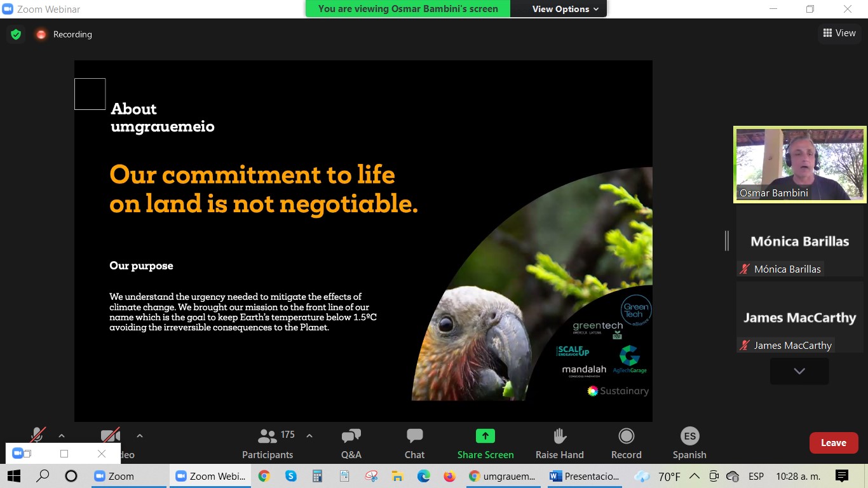Screen dimensions: 868x488
Task: Open the View layout menu
Action: point(839,33)
